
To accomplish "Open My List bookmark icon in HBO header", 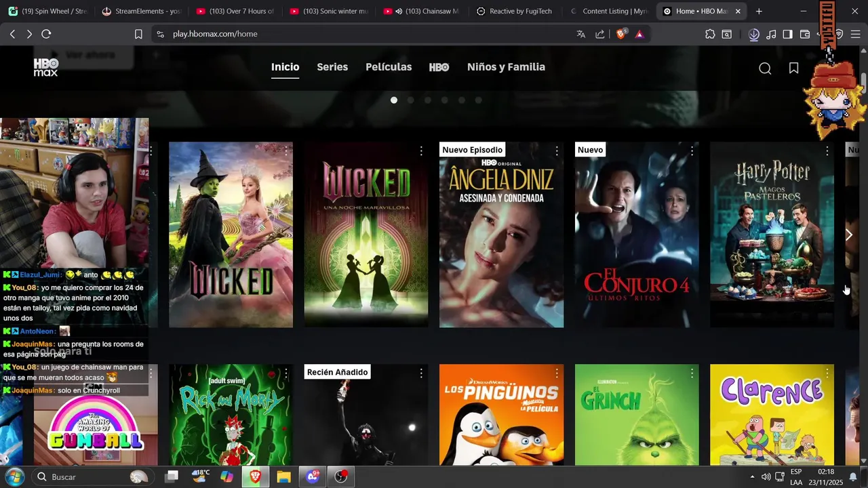I will click(x=793, y=68).
